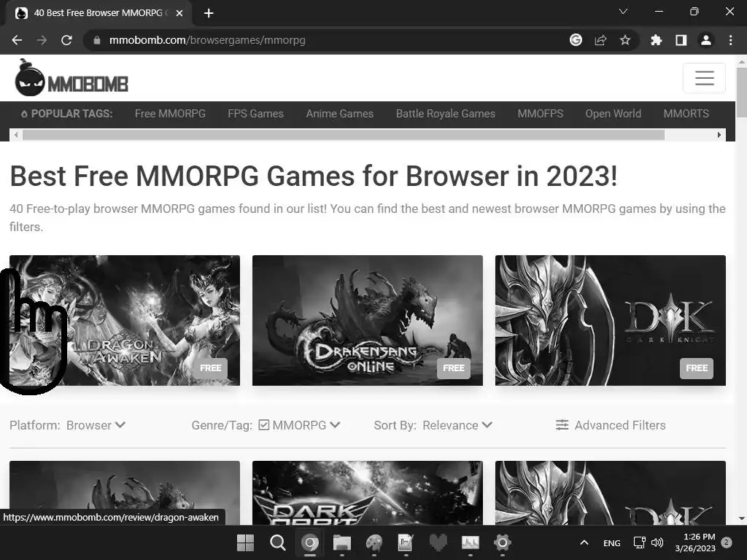Open the hamburger navigation menu
This screenshot has width=747, height=560.
[x=704, y=77]
